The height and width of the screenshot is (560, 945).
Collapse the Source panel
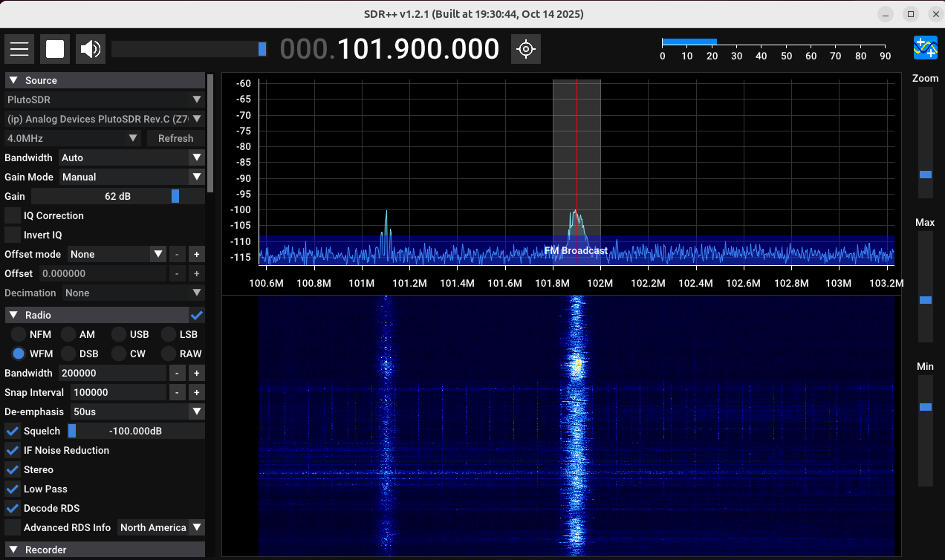click(x=13, y=79)
